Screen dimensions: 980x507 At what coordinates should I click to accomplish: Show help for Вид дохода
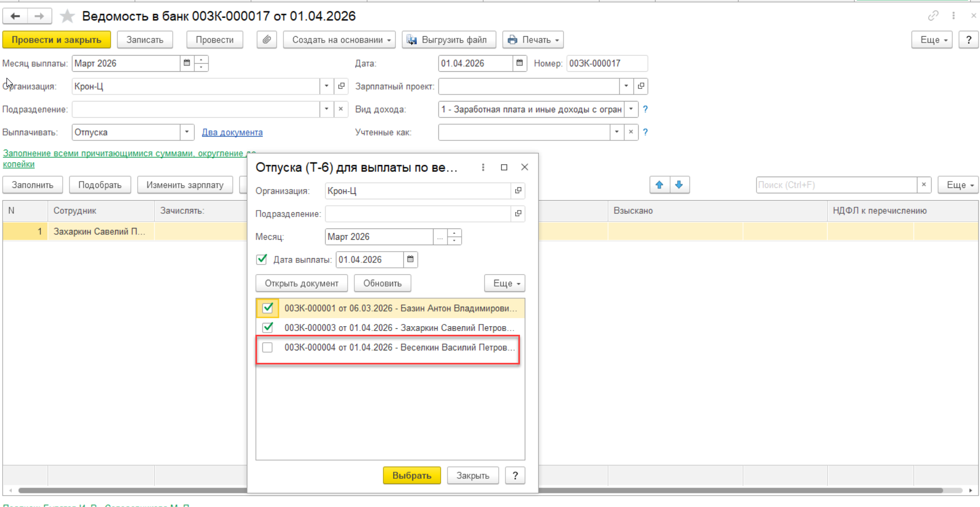click(x=645, y=109)
